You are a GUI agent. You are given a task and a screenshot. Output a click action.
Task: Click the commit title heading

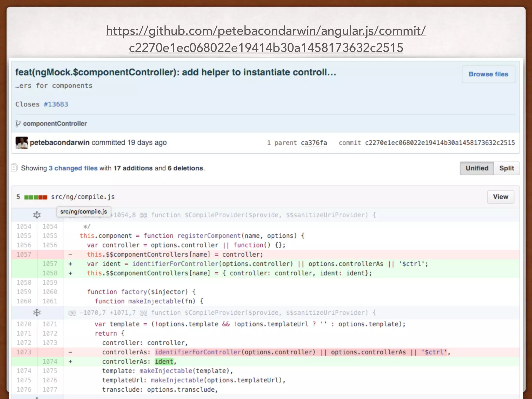176,72
